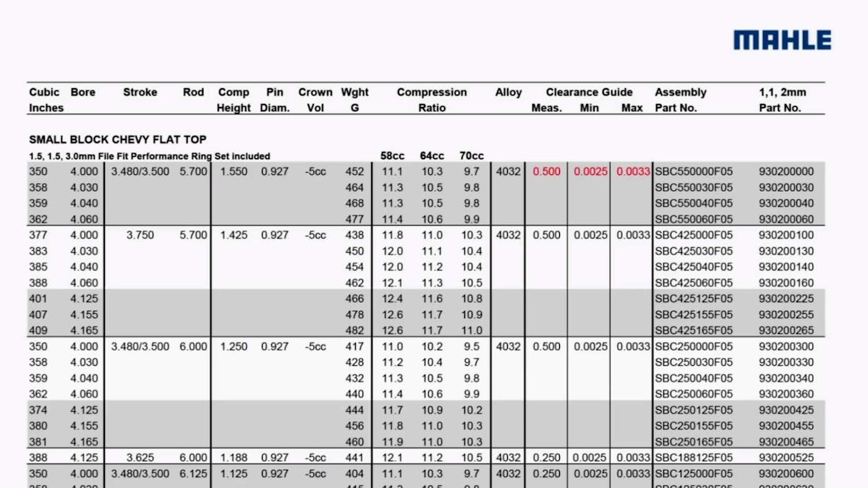
Task: Select the Assembly Part No. header
Action: coord(680,100)
